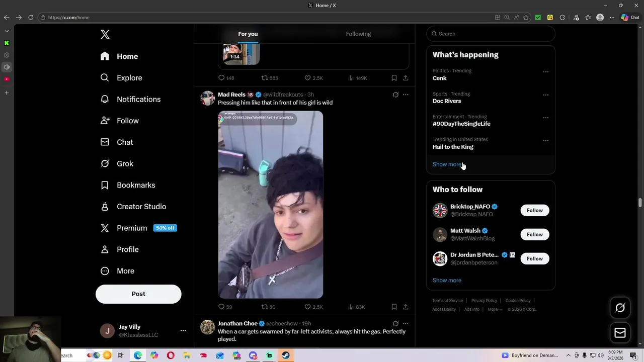This screenshot has height=362, width=644.
Task: Open Creator Studio
Action: [x=133, y=207]
